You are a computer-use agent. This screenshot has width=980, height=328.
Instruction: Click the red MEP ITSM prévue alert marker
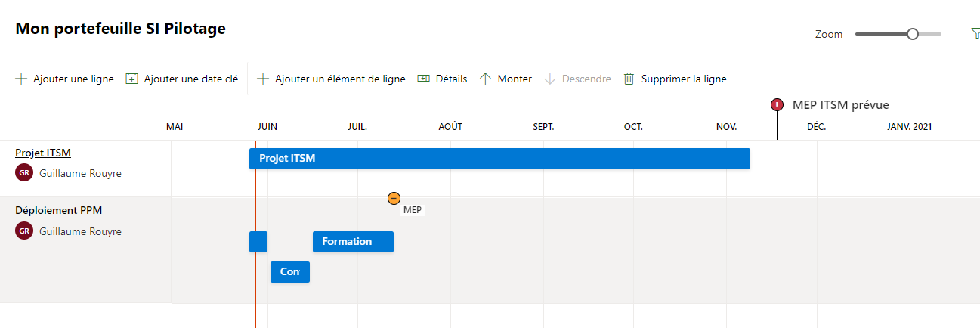777,105
